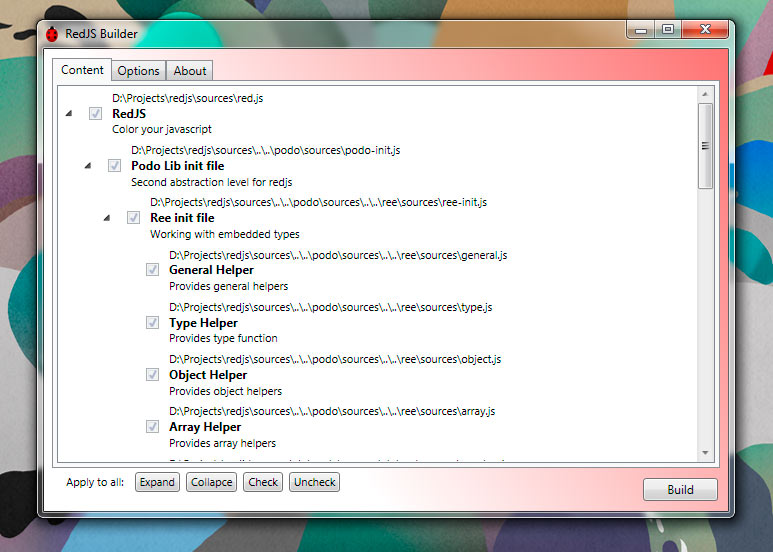
Task: Click the path ending in type.js
Action: [x=331, y=307]
